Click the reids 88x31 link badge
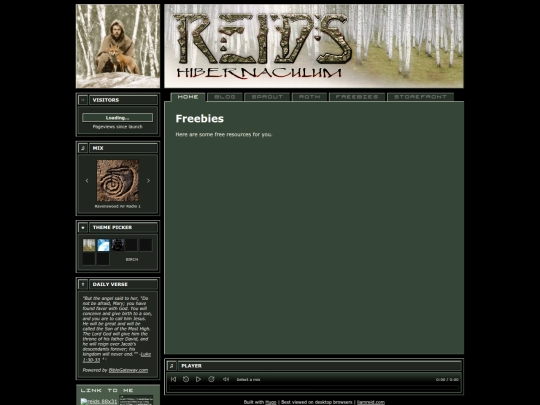Image resolution: width=540 pixels, height=405 pixels. 99,402
